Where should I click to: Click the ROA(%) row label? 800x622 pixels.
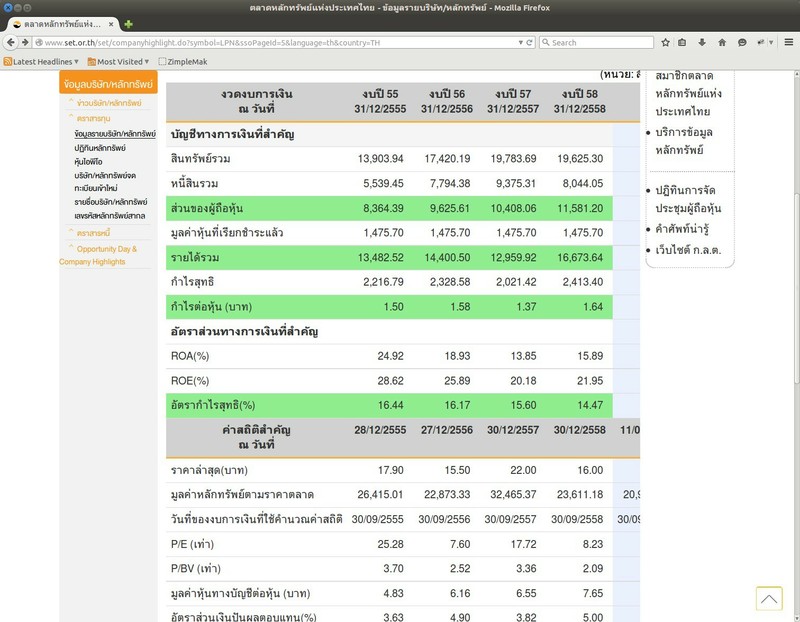click(190, 356)
